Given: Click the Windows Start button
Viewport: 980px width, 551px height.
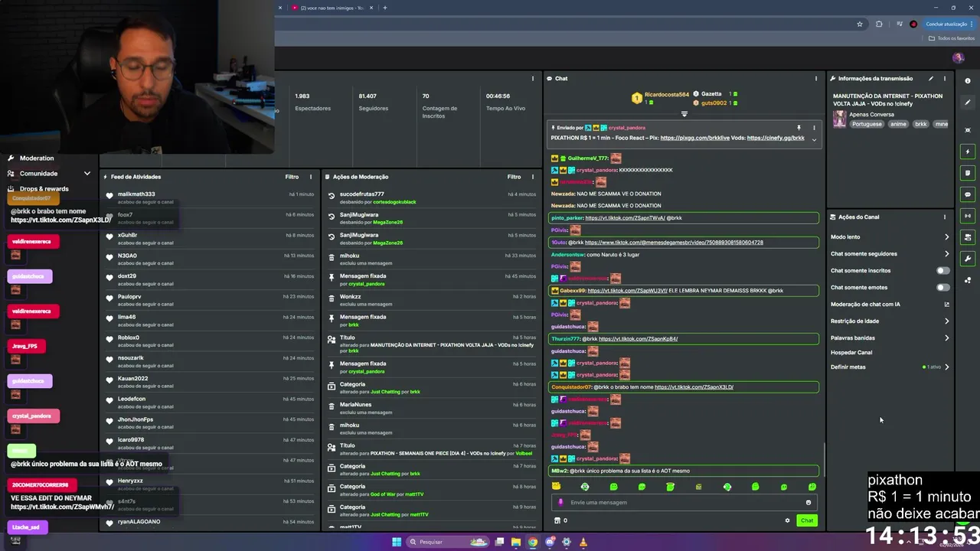Looking at the screenshot, I should point(397,542).
